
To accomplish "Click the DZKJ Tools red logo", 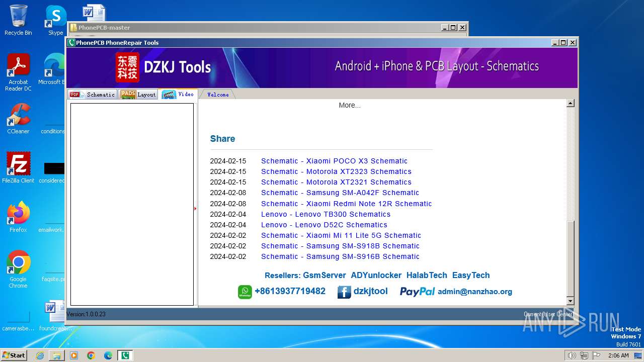I will coord(127,67).
